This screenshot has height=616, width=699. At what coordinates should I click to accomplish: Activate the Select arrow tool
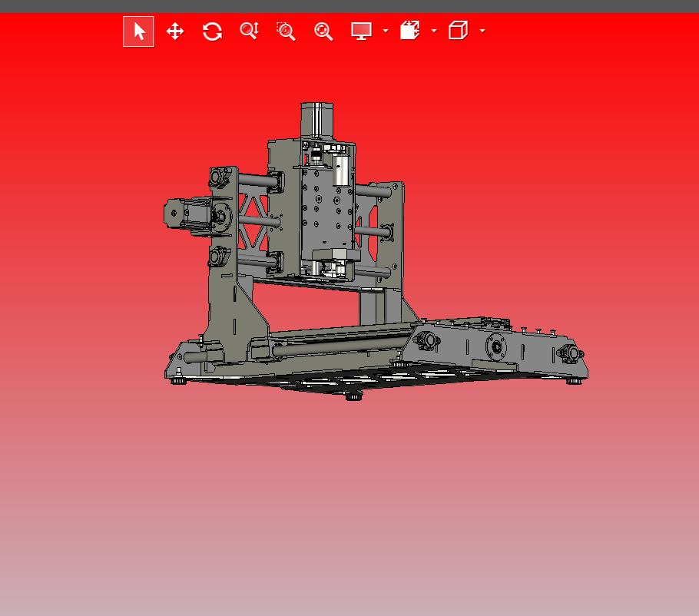(139, 31)
